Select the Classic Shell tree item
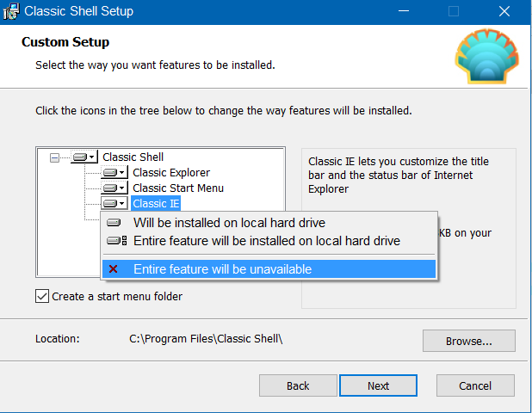Image resolution: width=532 pixels, height=413 pixels. point(133,157)
